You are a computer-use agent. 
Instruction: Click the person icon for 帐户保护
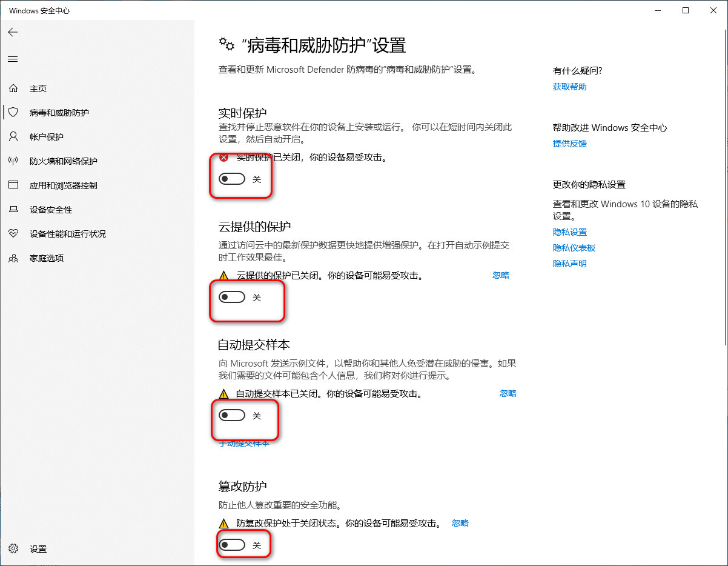(x=13, y=137)
